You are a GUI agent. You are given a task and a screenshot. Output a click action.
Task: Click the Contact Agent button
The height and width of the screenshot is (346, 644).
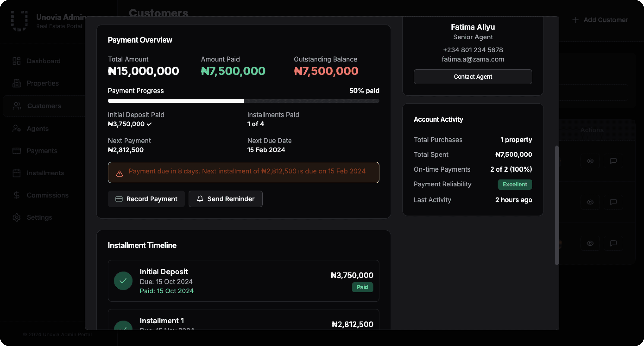(x=473, y=77)
